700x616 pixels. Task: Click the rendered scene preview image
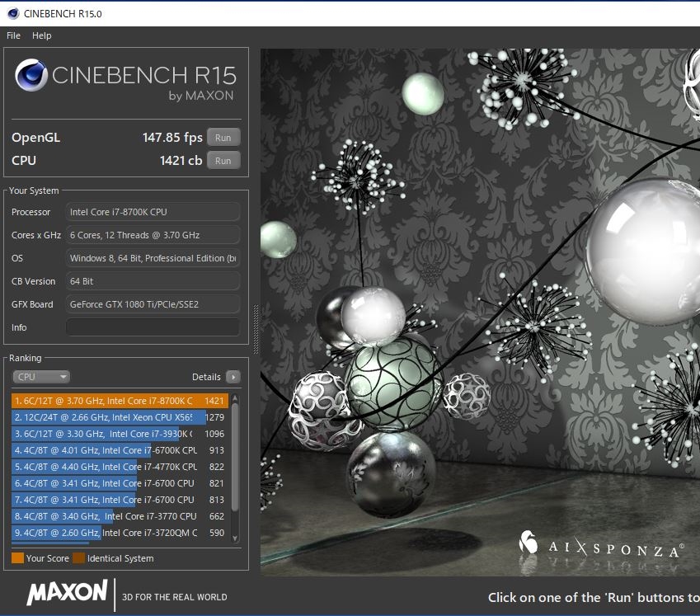(x=481, y=313)
